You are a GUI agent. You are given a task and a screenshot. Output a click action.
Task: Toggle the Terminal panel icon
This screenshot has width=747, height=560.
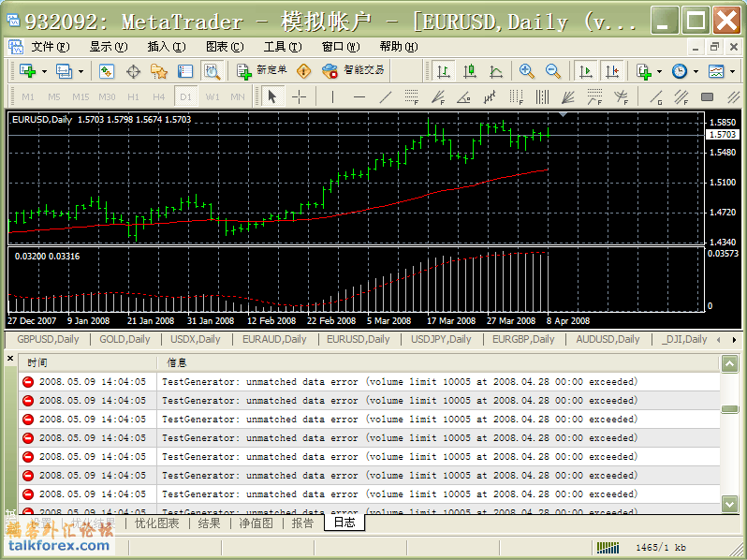tap(184, 71)
